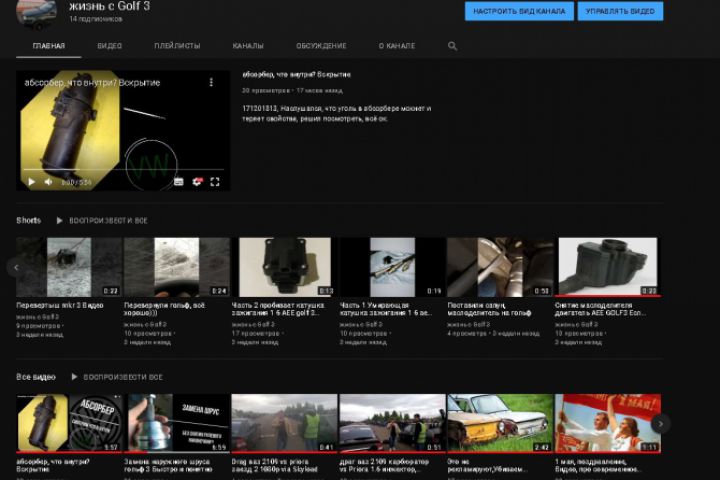This screenshot has width=720, height=480.
Task: Open oil separator install thumbnail 0:58
Action: point(501,267)
